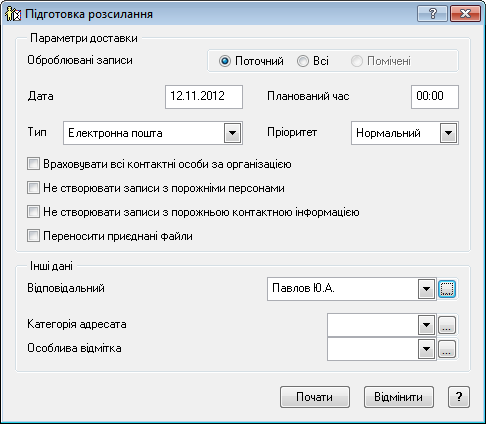Click the Почати button
The image size is (486, 424).
(315, 397)
